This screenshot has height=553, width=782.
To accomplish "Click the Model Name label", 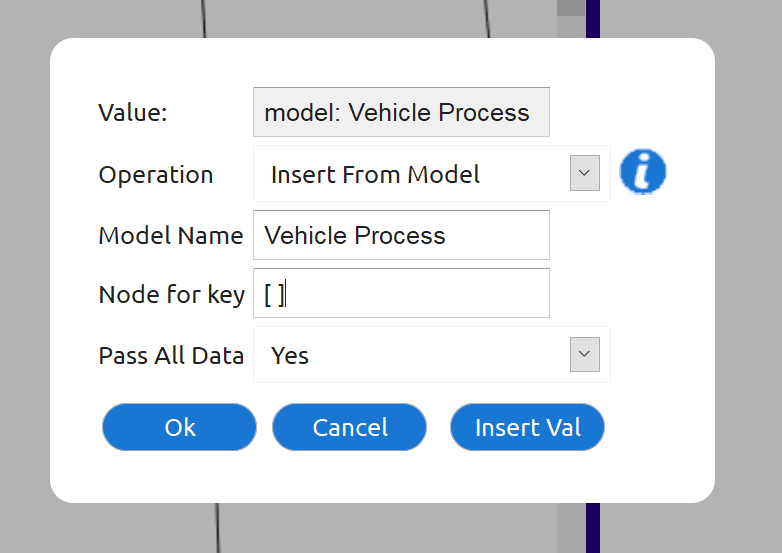I will [x=170, y=235].
